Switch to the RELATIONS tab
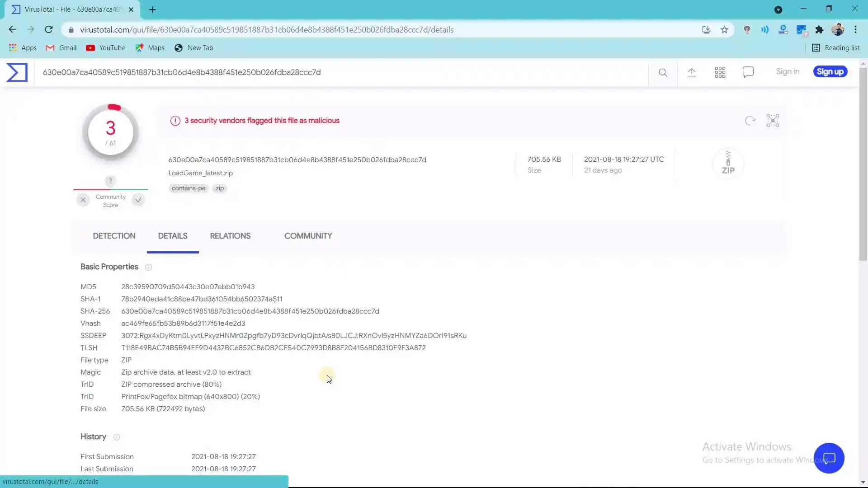 [230, 236]
